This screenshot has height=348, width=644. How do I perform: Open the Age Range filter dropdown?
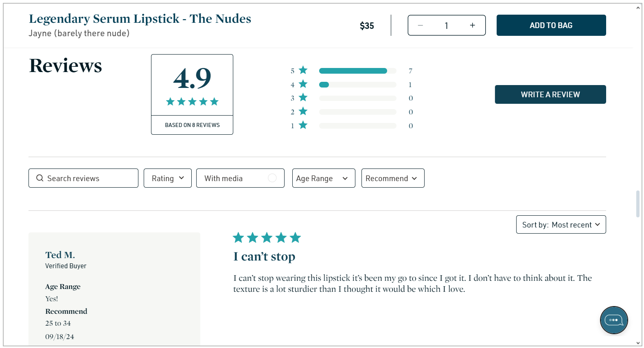coord(323,178)
